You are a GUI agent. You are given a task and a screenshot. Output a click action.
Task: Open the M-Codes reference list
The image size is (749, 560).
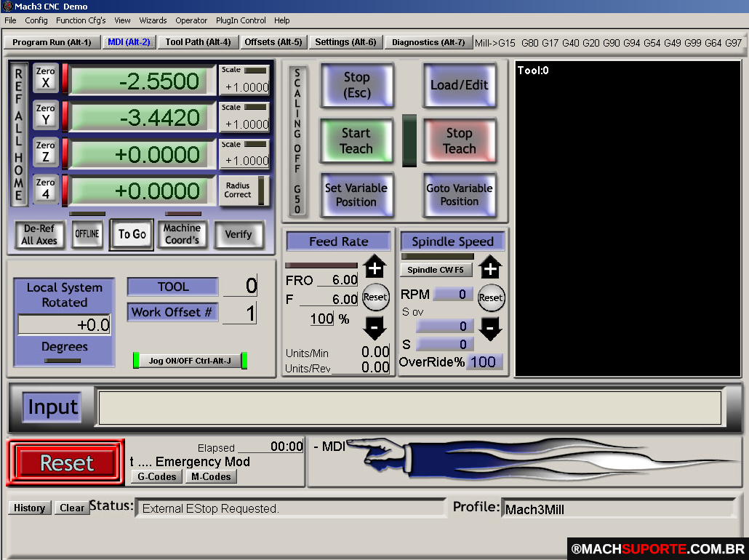pos(211,476)
